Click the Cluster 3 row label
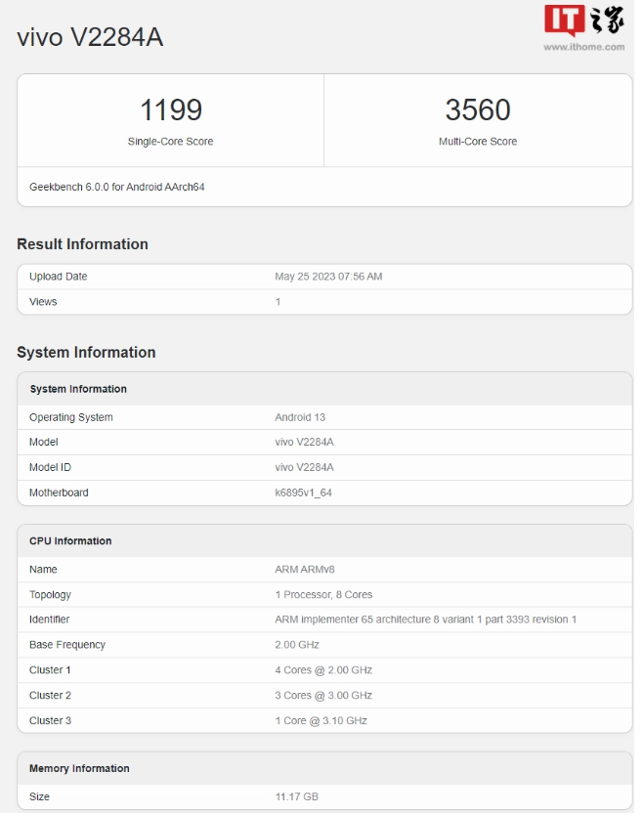 click(x=50, y=720)
